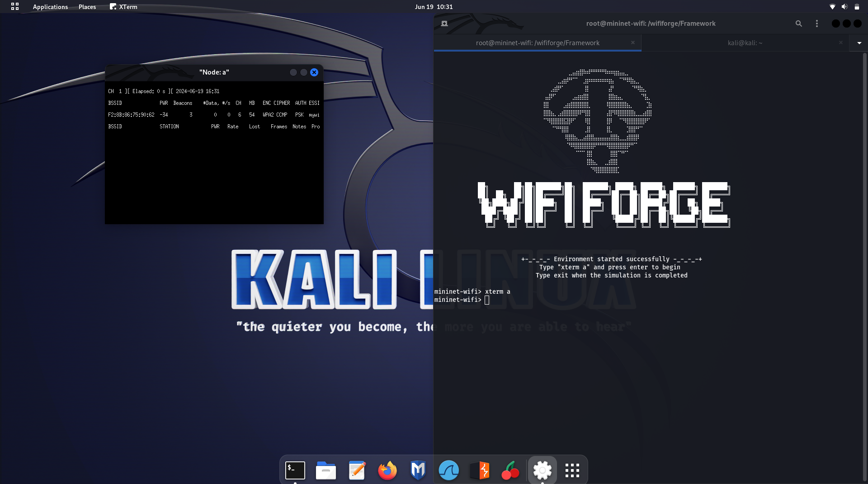Image resolution: width=868 pixels, height=484 pixels.
Task: Launch CherryTree from the dock
Action: [x=510, y=470]
